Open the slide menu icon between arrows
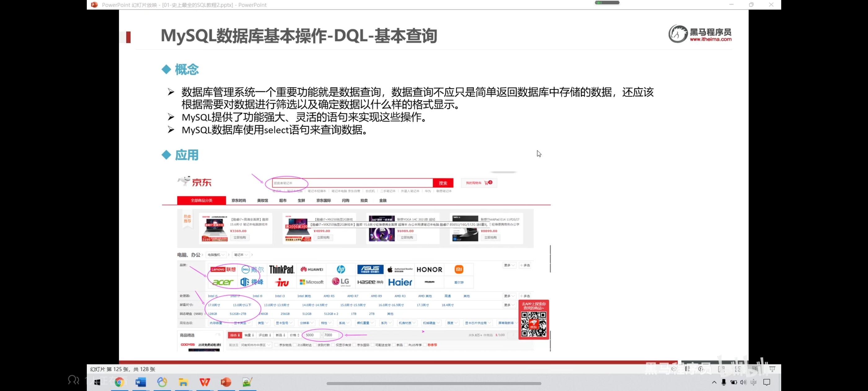This screenshot has width=868, height=391. point(687,369)
